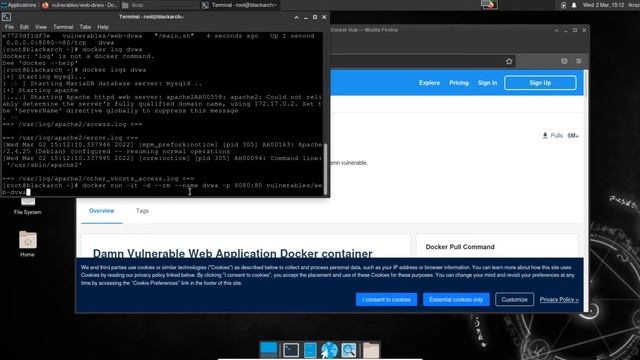This screenshot has height=360, width=640.
Task: Open File Manager blue icon in dock
Action: click(310, 350)
